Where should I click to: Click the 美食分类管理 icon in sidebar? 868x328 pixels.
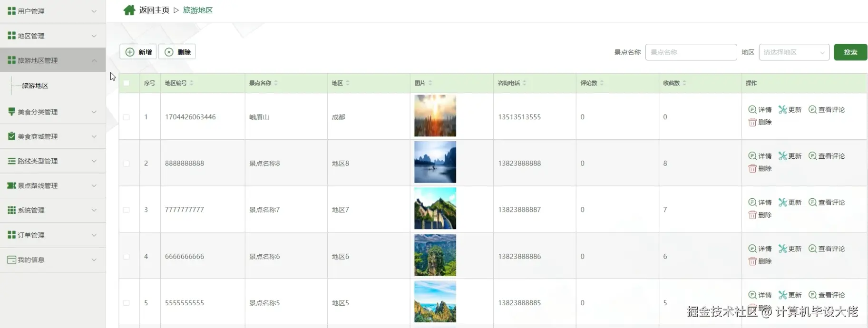(x=12, y=112)
